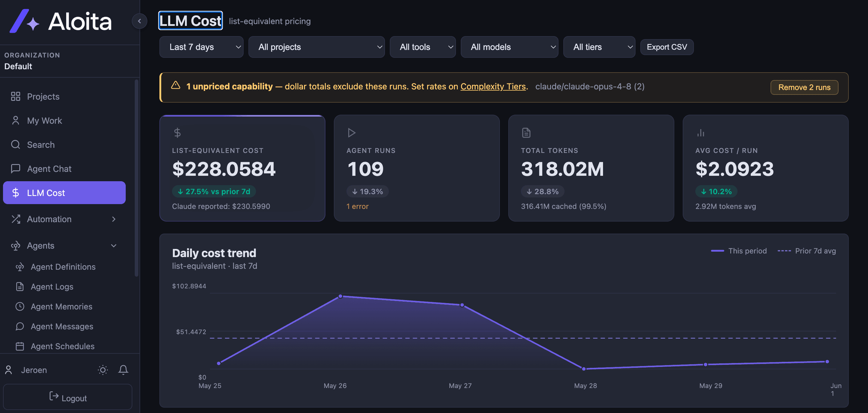
Task: Click the play icon on Agent Runs card
Action: tap(352, 132)
